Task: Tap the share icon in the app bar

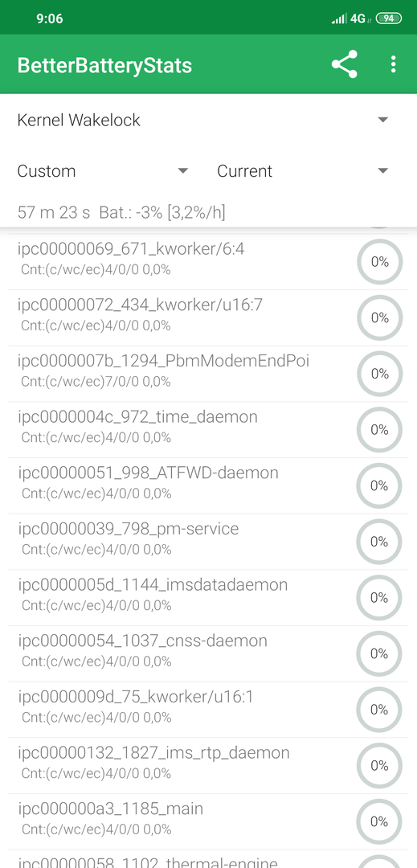Action: point(345,65)
